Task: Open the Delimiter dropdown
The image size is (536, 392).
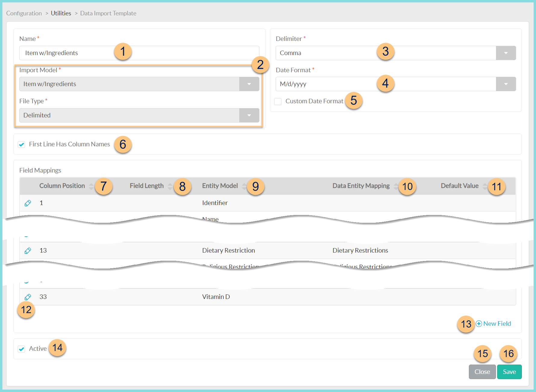Action: (x=506, y=53)
